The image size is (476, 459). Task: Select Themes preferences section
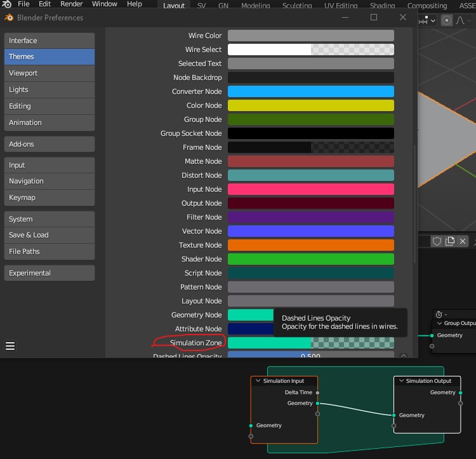50,57
